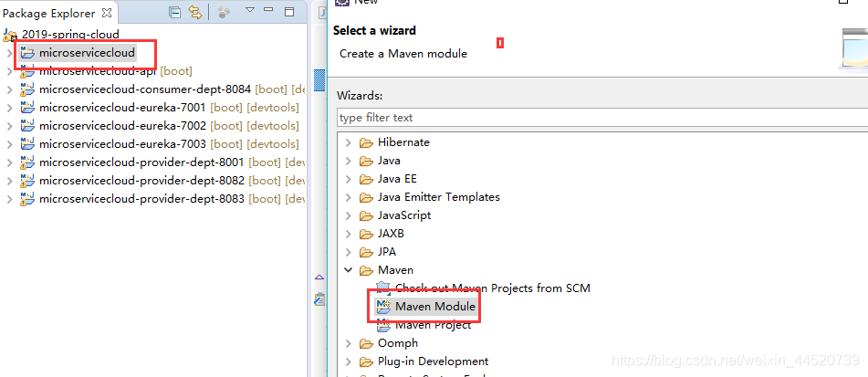Expand microservicecloud-eureka-7001 project
The width and height of the screenshot is (868, 377).
9,108
